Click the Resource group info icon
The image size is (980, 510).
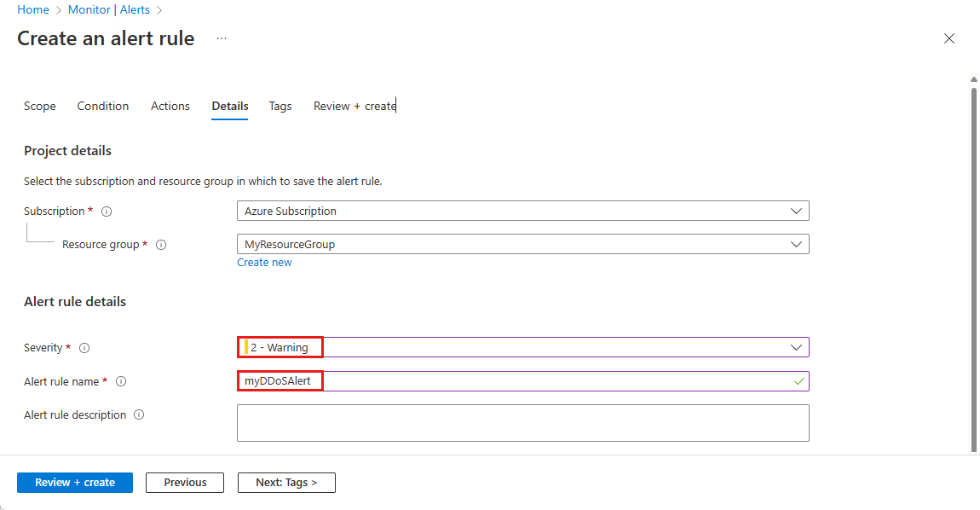(161, 245)
